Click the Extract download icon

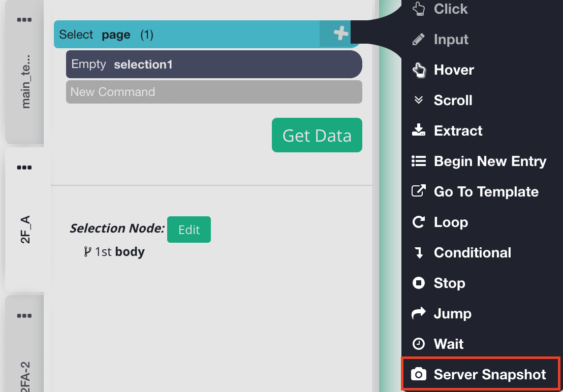418,131
